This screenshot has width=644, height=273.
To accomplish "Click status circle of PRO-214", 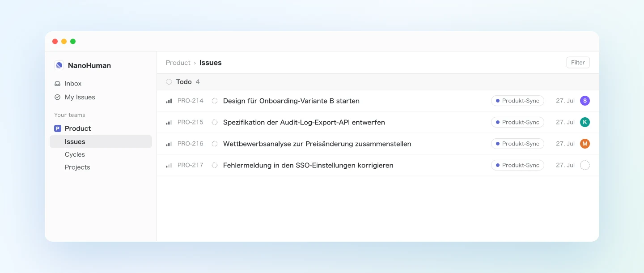I will [215, 101].
